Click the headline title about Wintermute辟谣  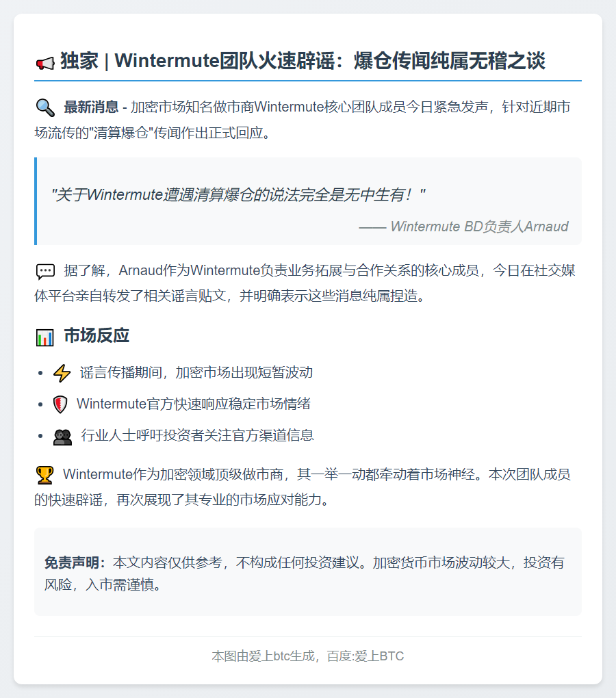[303, 60]
